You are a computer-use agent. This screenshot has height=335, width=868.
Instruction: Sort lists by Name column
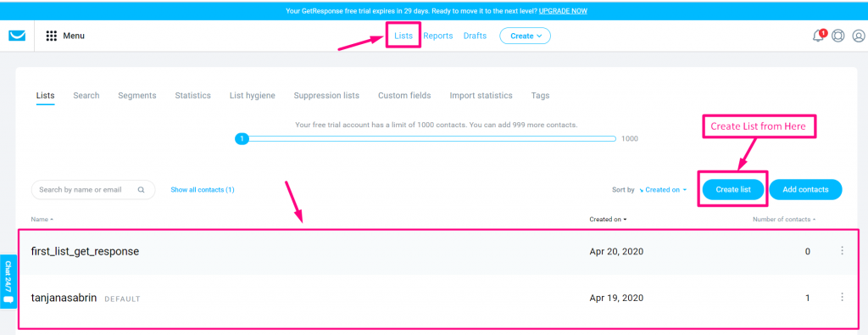[42, 220]
